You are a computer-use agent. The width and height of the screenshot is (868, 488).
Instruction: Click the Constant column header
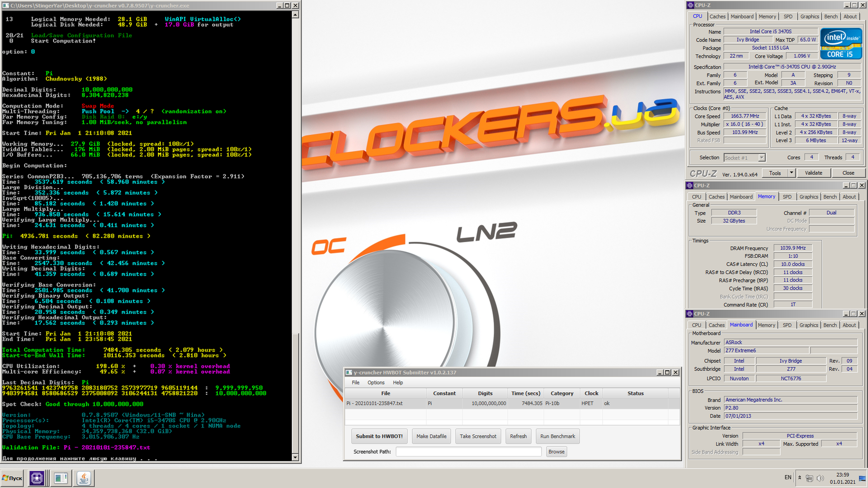444,393
